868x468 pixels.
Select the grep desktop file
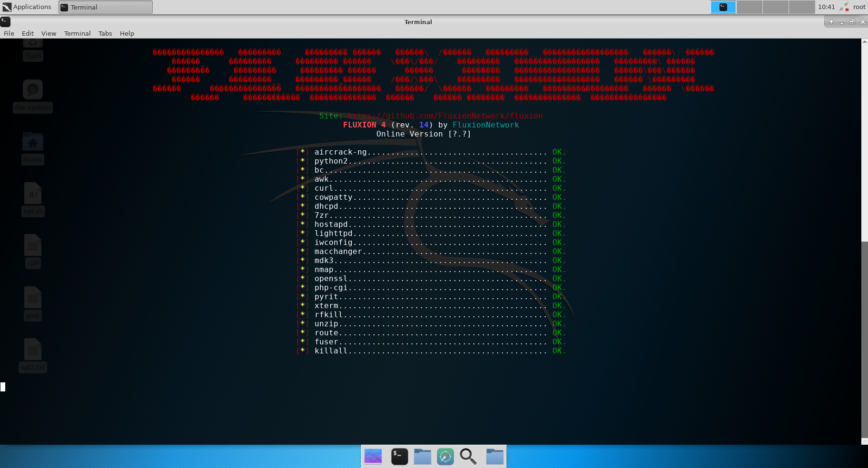(33, 304)
